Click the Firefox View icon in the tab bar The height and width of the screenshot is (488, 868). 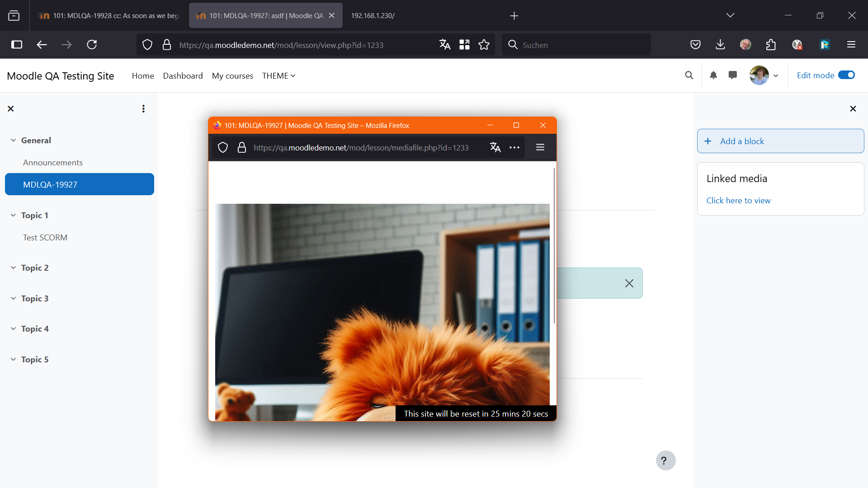(14, 16)
